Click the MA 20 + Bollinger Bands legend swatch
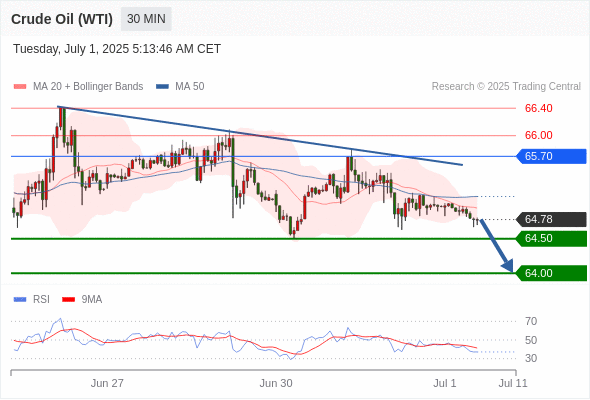 20,87
